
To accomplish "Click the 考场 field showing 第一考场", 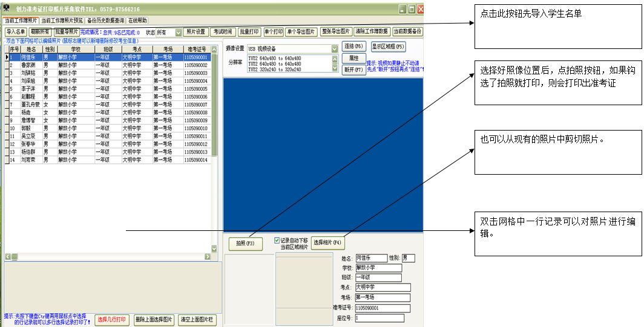I will [383, 297].
